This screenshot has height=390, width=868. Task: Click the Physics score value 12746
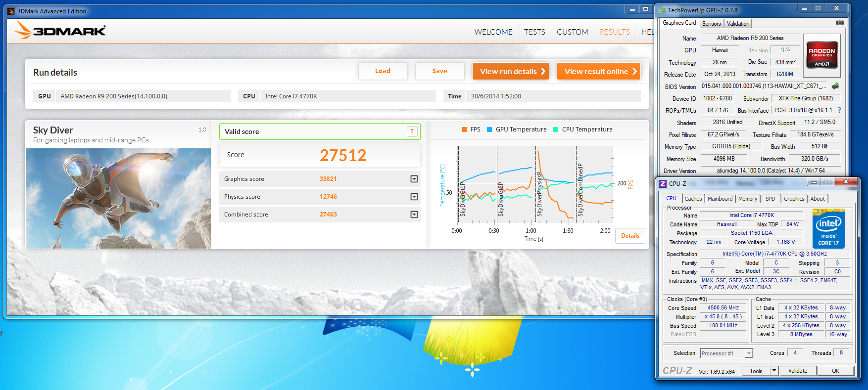(328, 197)
